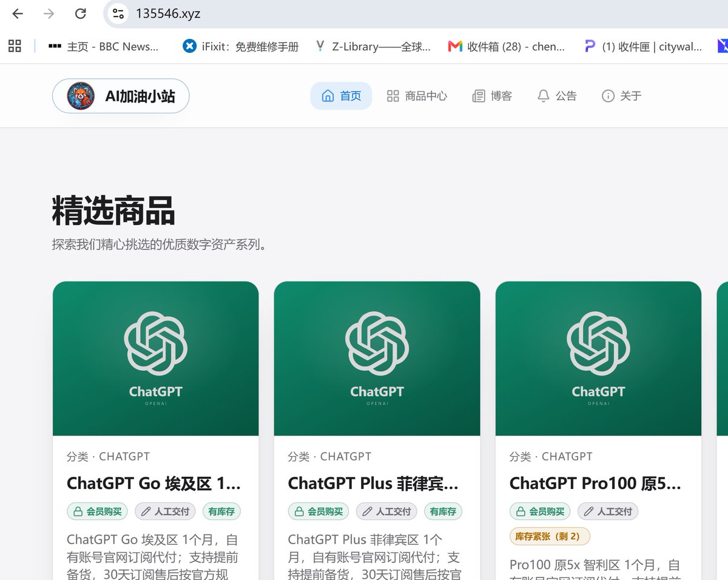
Task: Click 人工交付 badge on ChatGPT Pro100 card
Action: point(608,511)
